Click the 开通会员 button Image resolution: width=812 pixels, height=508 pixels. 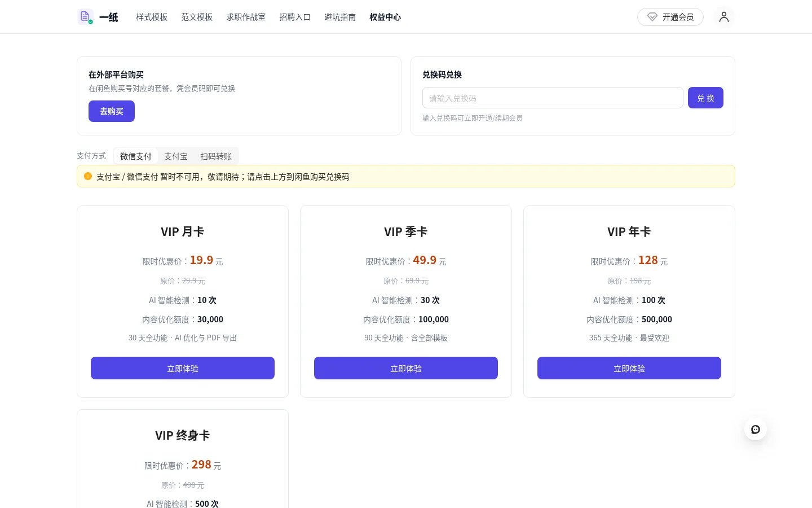[670, 17]
